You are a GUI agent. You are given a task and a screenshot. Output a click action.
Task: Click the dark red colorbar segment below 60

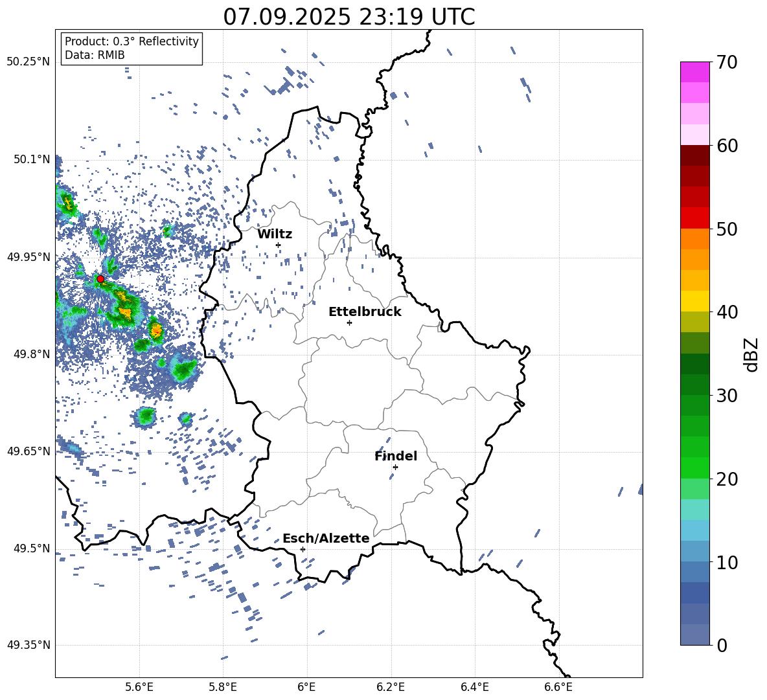[x=694, y=155]
